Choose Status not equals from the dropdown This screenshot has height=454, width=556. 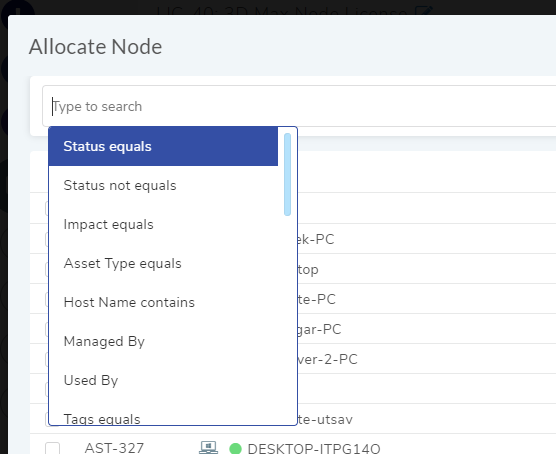click(163, 186)
